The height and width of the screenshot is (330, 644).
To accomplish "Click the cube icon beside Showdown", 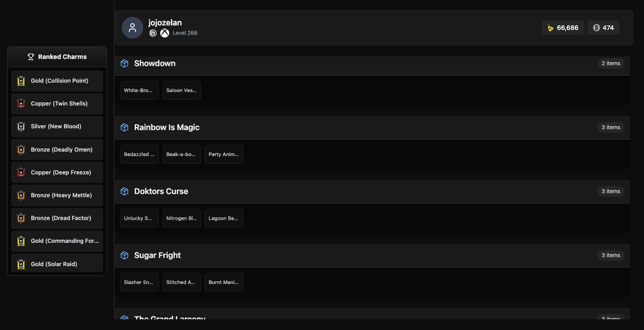I will (x=125, y=64).
